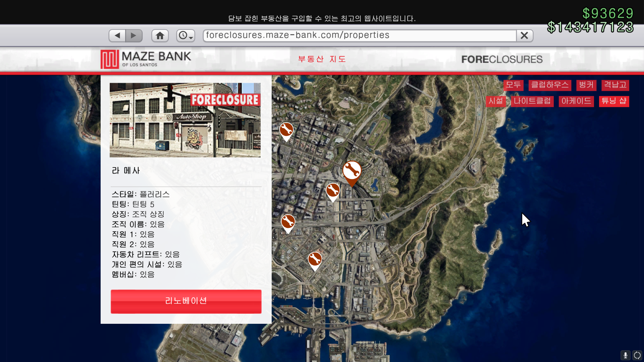The width and height of the screenshot is (644, 362).
Task: Click the foreclosures.maze-bank.com address bar
Action: pyautogui.click(x=359, y=36)
